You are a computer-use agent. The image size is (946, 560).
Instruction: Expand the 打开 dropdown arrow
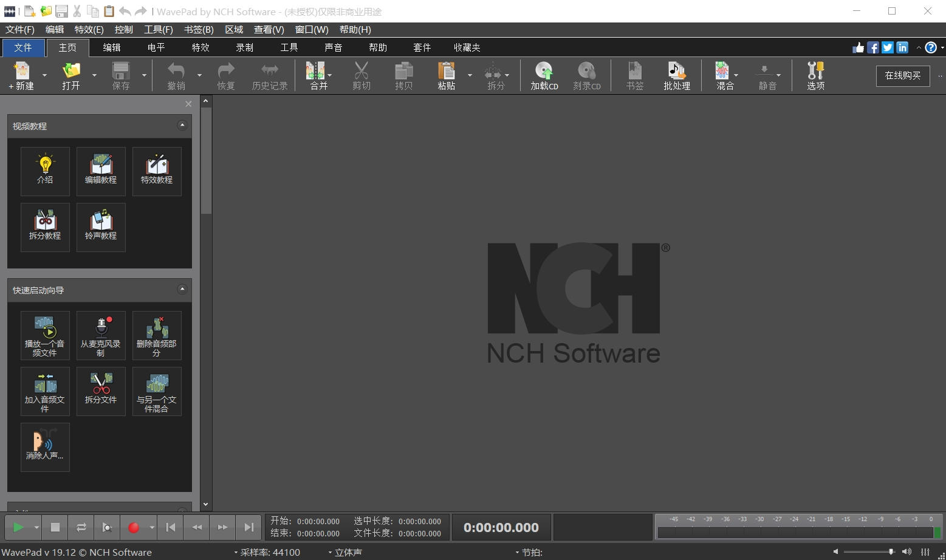(94, 75)
